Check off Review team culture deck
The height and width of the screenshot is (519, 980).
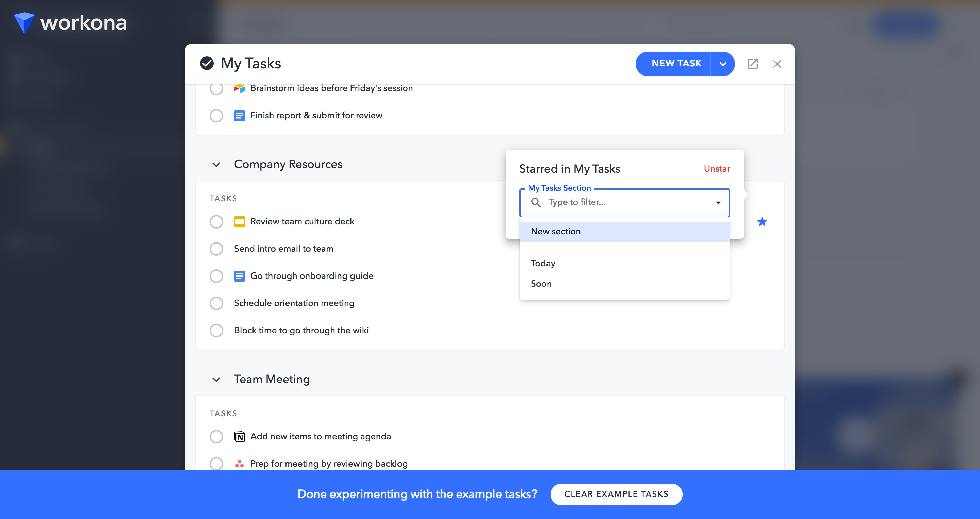click(x=216, y=222)
